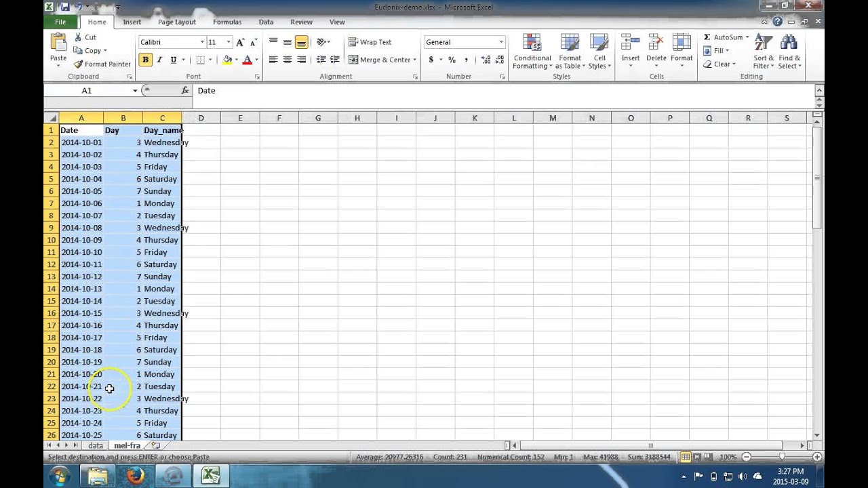The image size is (868, 488).
Task: Switch to the data worksheet tab
Action: 96,445
